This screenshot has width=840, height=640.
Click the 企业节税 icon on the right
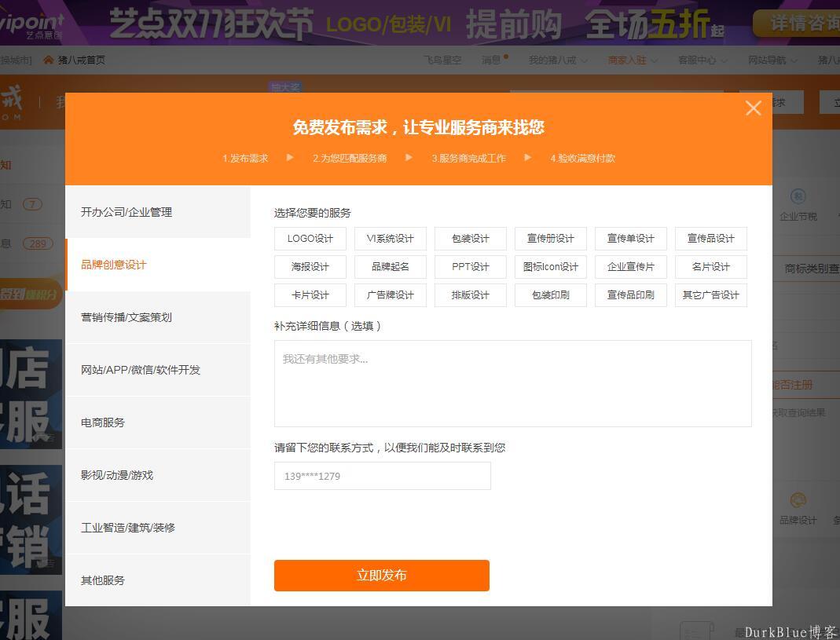coord(798,196)
